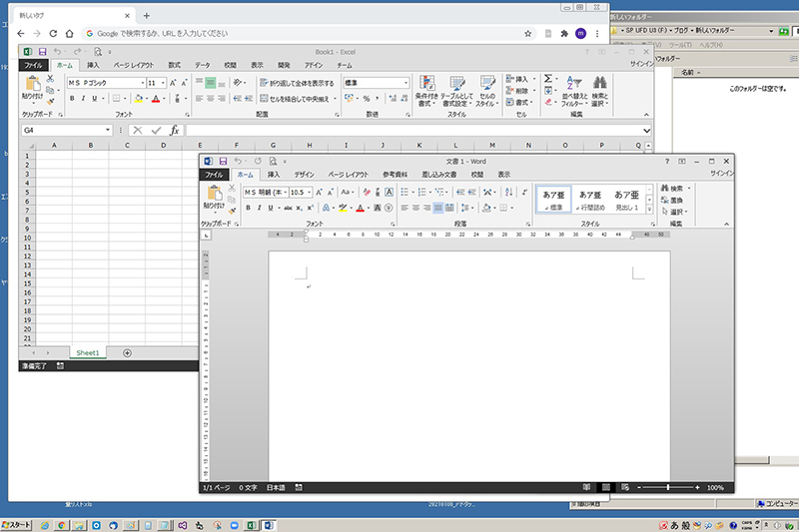799x532 pixels.
Task: Toggle Italic in Word's font group
Action: pyautogui.click(x=260, y=208)
